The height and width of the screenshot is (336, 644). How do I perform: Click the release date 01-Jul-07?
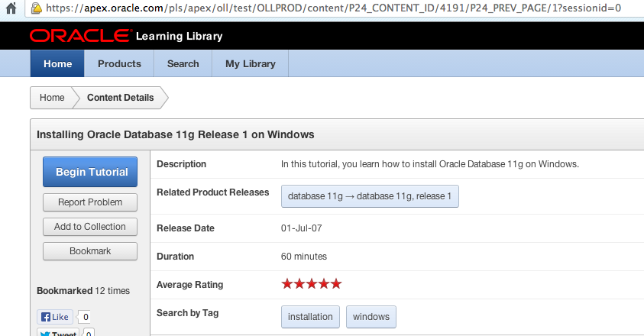302,228
